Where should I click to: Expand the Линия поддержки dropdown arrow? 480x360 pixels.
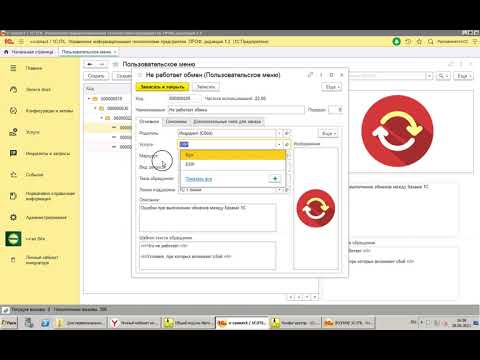(279, 190)
